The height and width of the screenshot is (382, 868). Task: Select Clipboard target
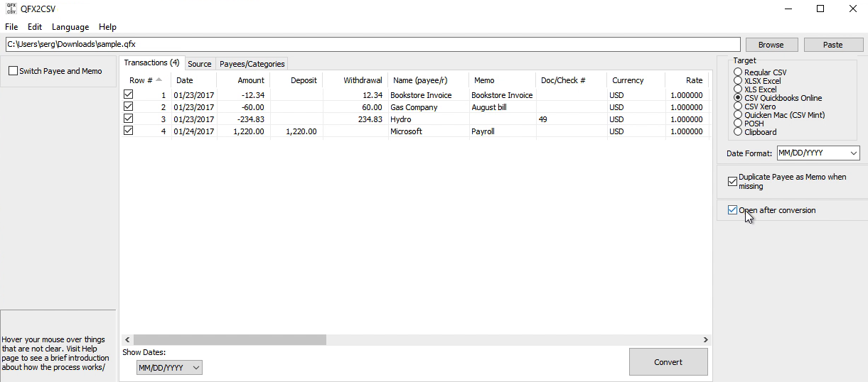point(738,132)
